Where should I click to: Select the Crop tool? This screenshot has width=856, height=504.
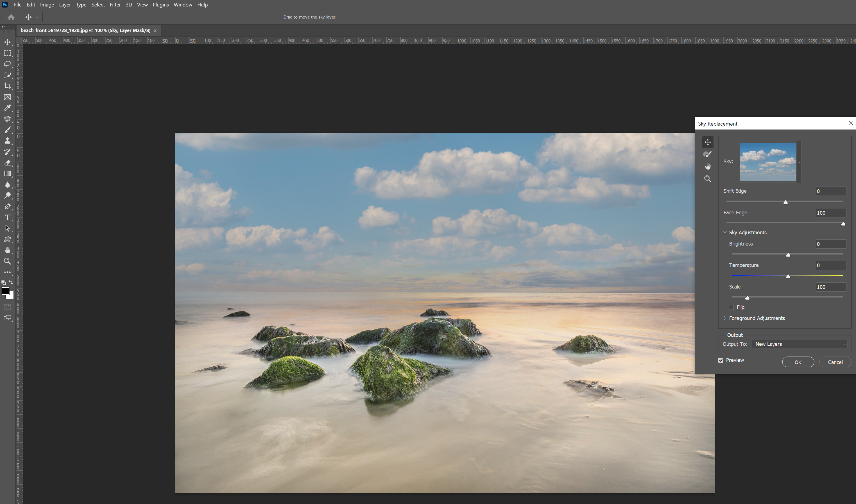8,86
